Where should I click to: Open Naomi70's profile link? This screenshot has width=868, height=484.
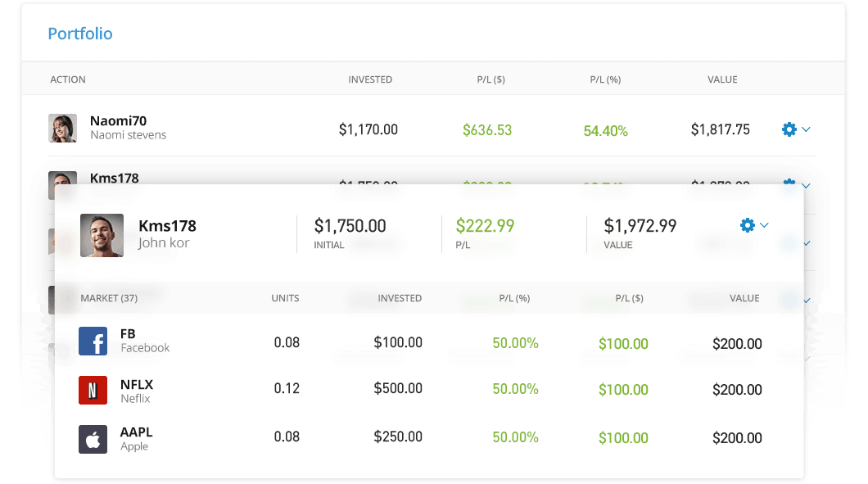118,120
